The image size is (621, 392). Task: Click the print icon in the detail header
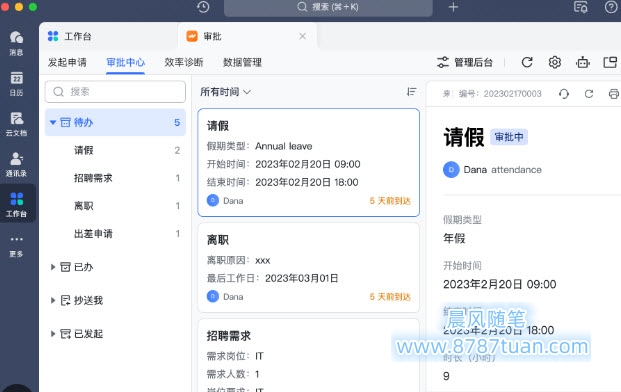613,94
